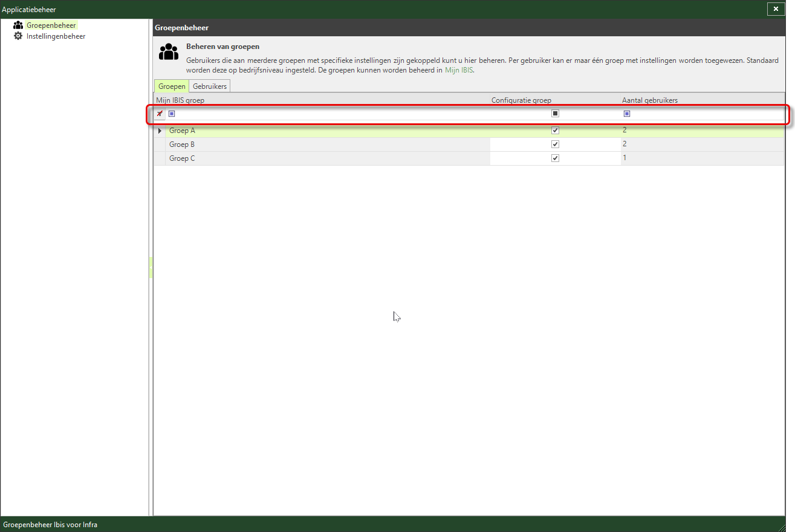Click the large group icon beside Beheren van groepen
The height and width of the screenshot is (532, 795).
click(x=169, y=52)
